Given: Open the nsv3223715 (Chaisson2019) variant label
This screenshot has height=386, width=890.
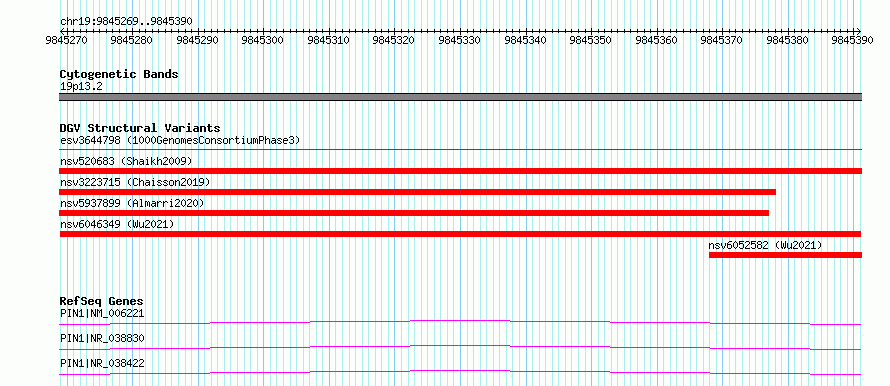Looking at the screenshot, I should coord(135,182).
